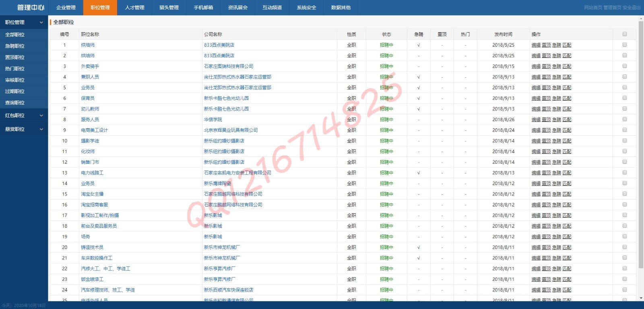Click the scrollbar down arrow
The height and width of the screenshot is (309, 644).
(x=641, y=298)
